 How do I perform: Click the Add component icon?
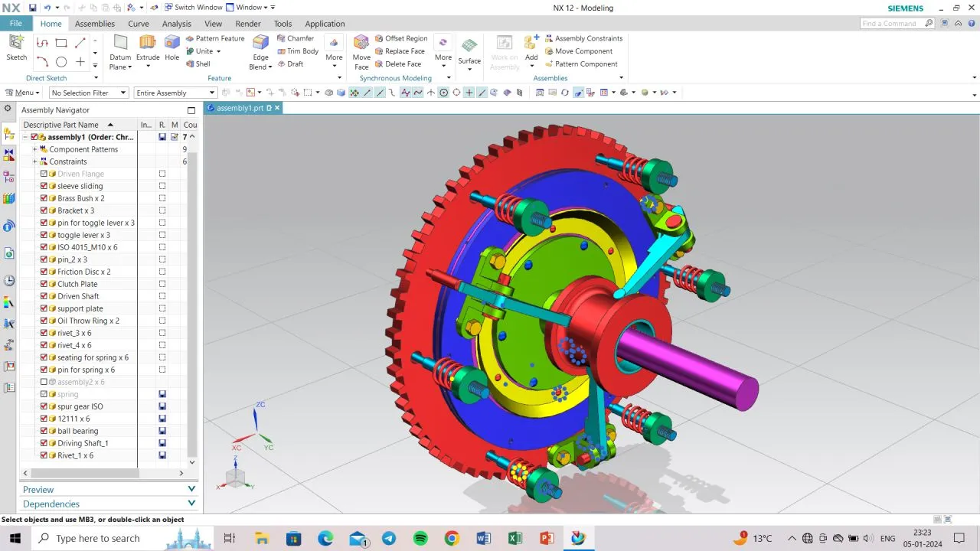coord(531,42)
